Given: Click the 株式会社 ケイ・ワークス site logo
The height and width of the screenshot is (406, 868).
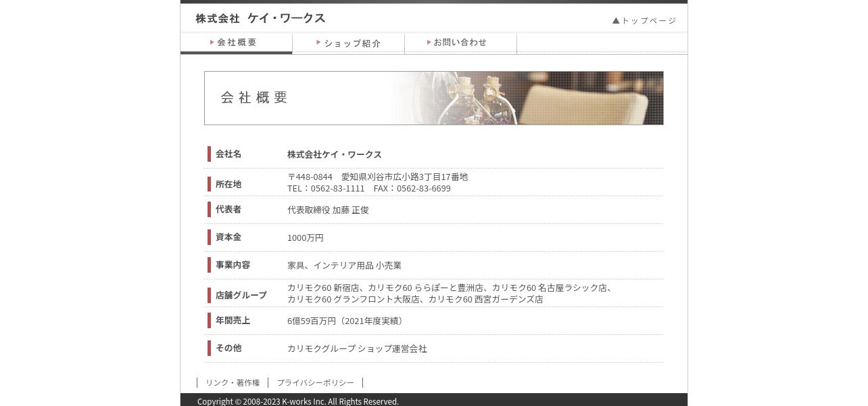Looking at the screenshot, I should 260,18.
